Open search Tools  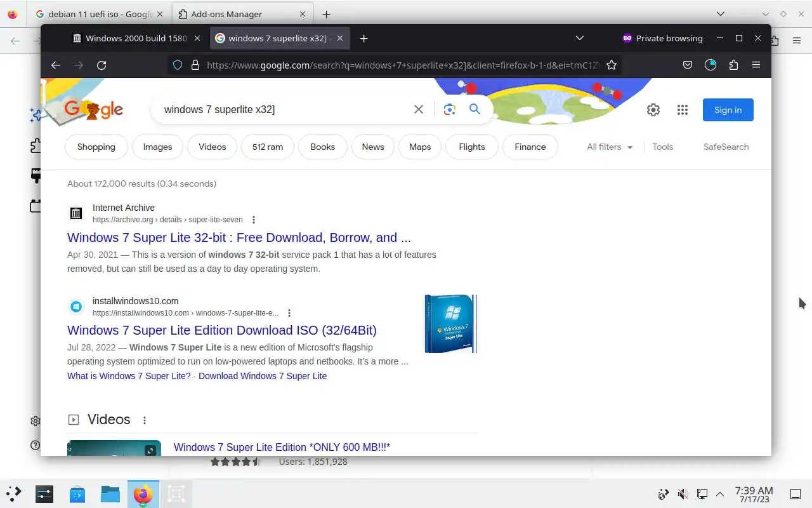click(663, 147)
